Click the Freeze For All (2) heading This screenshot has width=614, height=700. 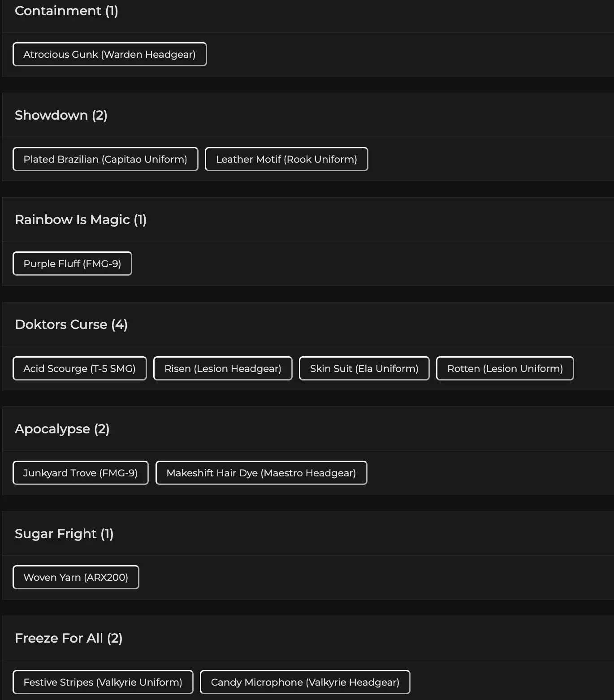point(69,638)
